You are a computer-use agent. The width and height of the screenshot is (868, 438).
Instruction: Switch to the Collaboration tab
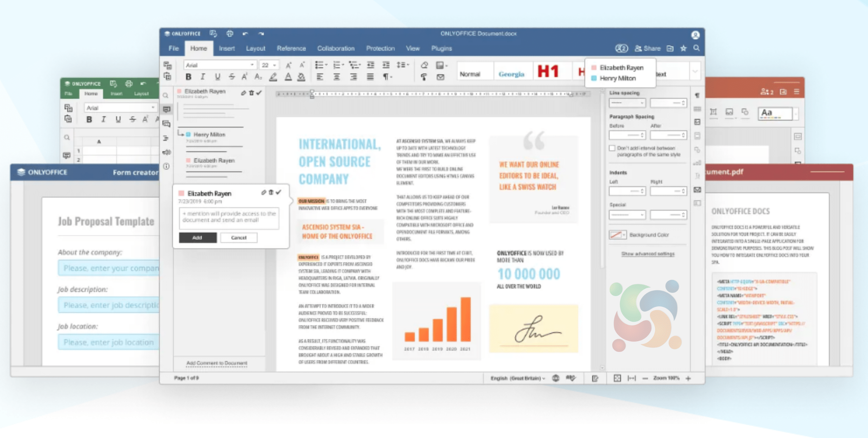tap(336, 48)
